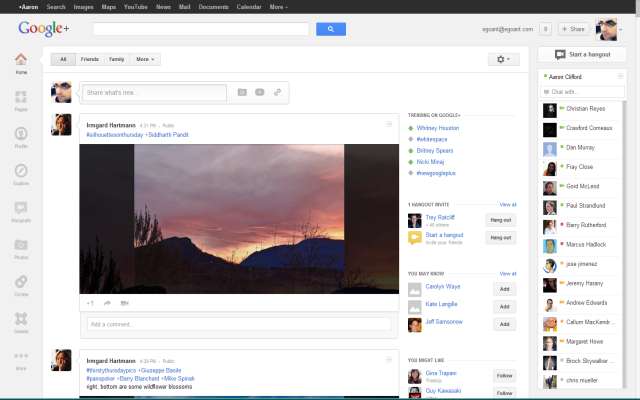Open the Circles icon in the sidebar
Image resolution: width=640 pixels, height=400 pixels.
[21, 285]
